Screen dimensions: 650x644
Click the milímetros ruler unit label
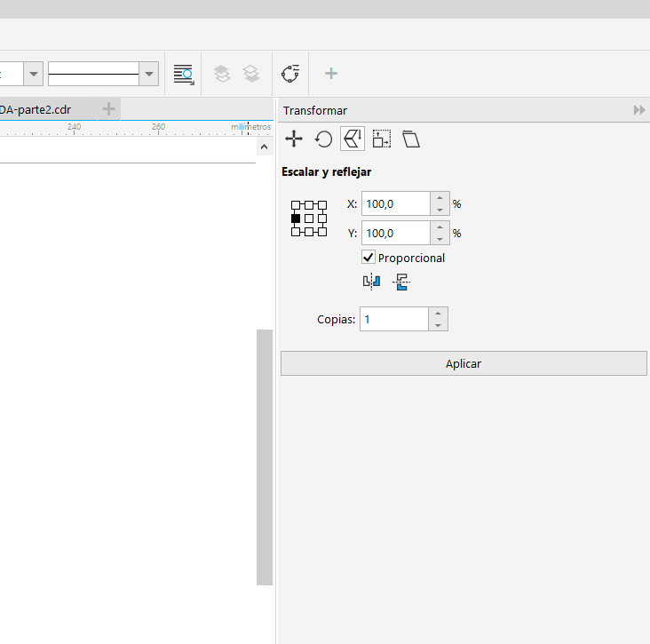click(250, 127)
